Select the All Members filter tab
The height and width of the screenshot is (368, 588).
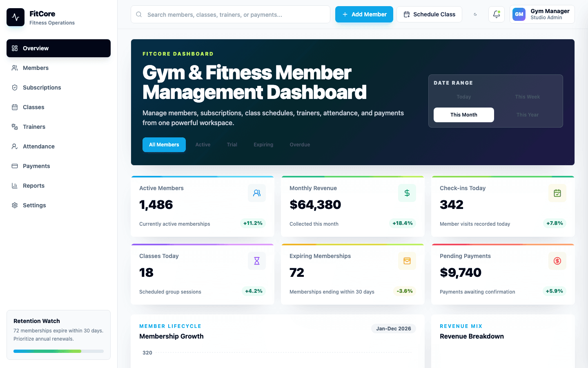tap(164, 145)
